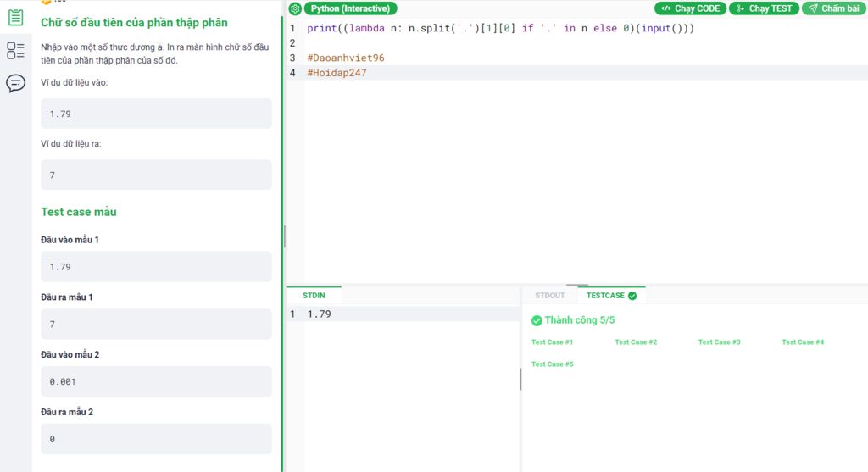Open the comments chat bubble icon
868x472 pixels.
pyautogui.click(x=15, y=83)
